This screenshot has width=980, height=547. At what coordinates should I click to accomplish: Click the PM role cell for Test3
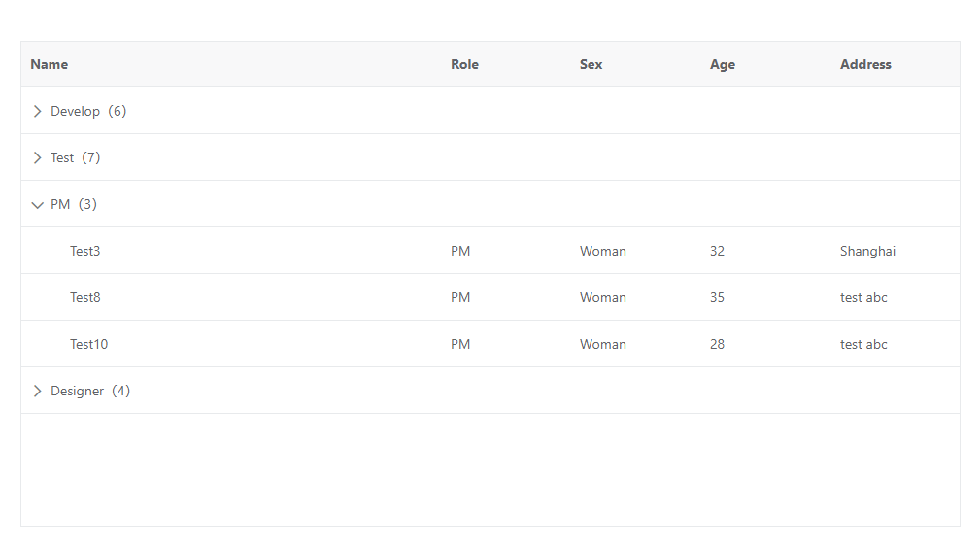point(460,251)
